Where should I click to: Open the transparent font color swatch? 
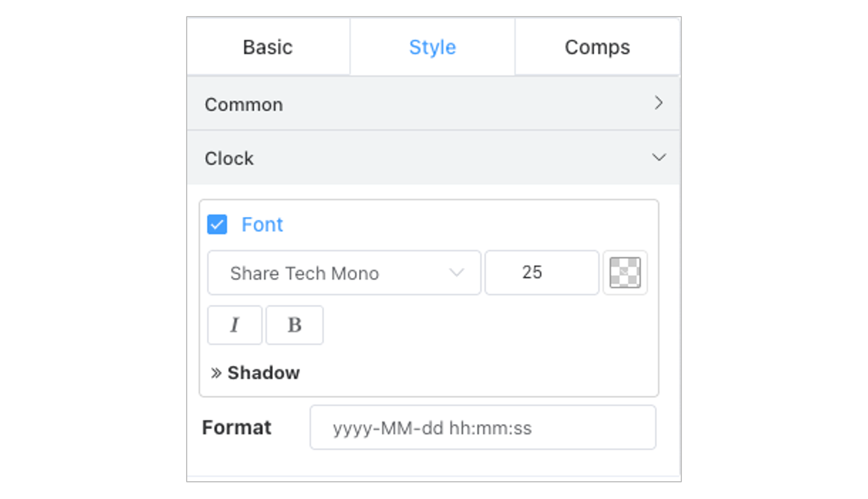[x=625, y=273]
